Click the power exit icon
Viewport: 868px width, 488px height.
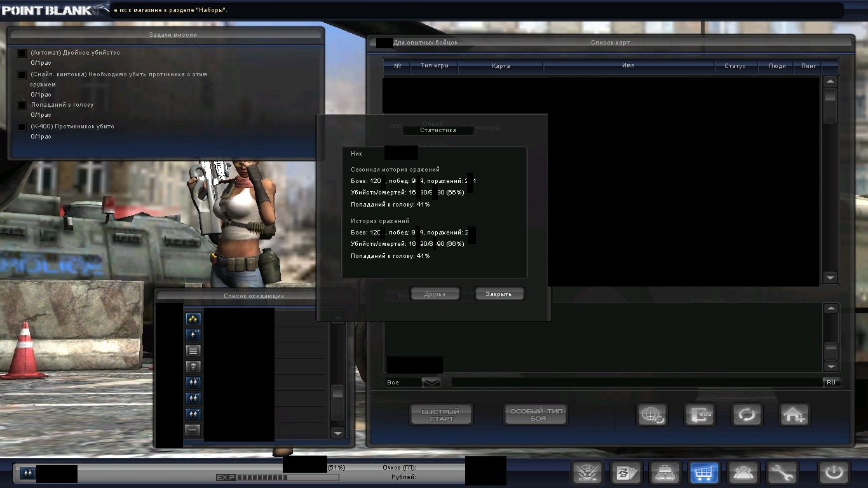pos(834,472)
